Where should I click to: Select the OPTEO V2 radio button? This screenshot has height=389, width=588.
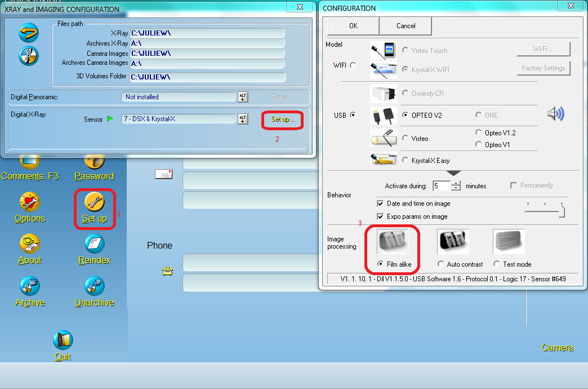click(405, 115)
